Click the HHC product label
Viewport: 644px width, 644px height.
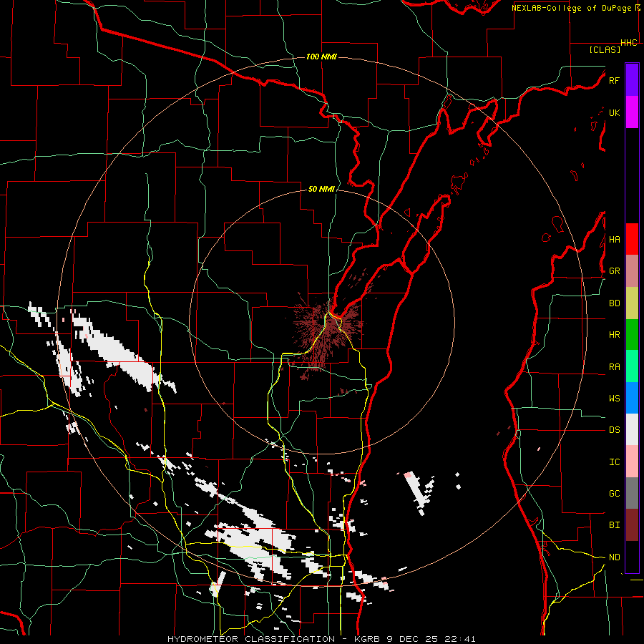pyautogui.click(x=629, y=43)
